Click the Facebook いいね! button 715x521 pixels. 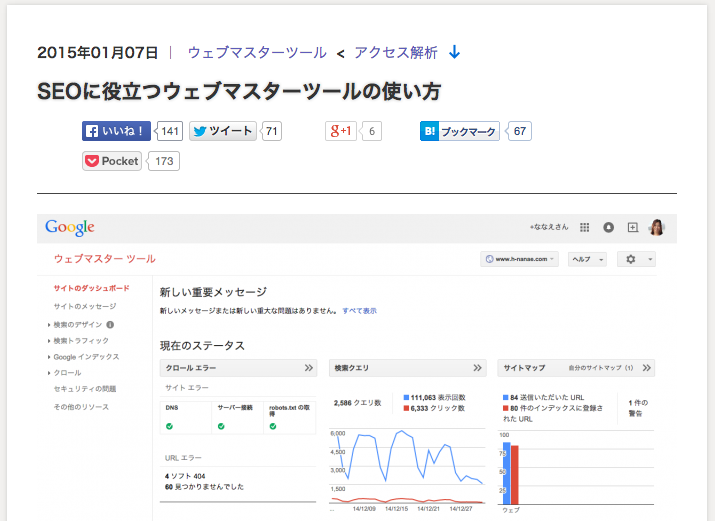116,131
